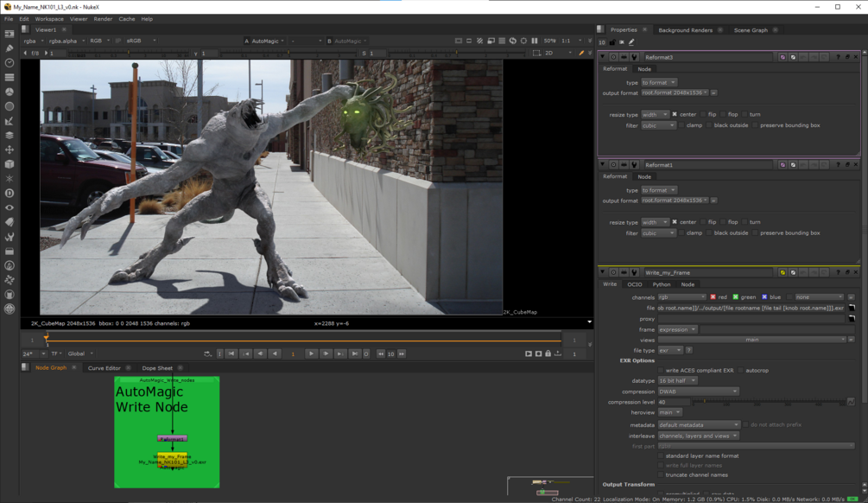The height and width of the screenshot is (503, 868).
Task: Open the Keyer nodes menu
Action: (x=10, y=121)
